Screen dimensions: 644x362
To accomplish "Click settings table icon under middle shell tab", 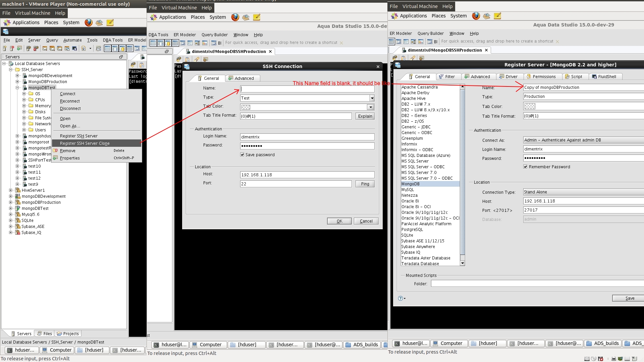I will [206, 59].
